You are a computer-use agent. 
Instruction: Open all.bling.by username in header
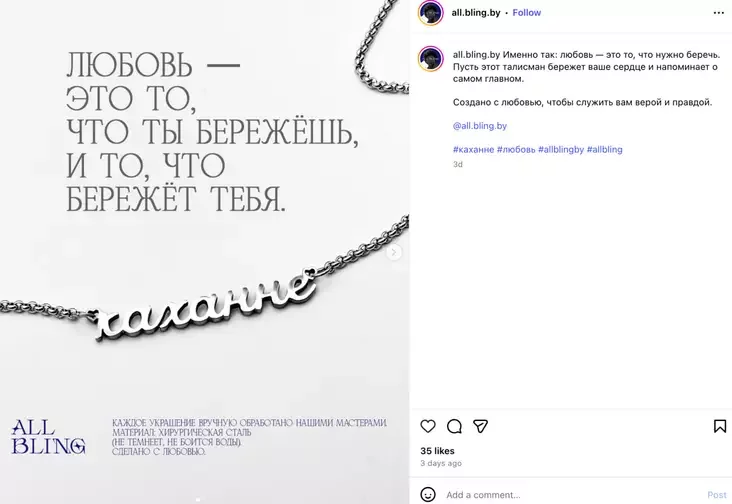(476, 13)
